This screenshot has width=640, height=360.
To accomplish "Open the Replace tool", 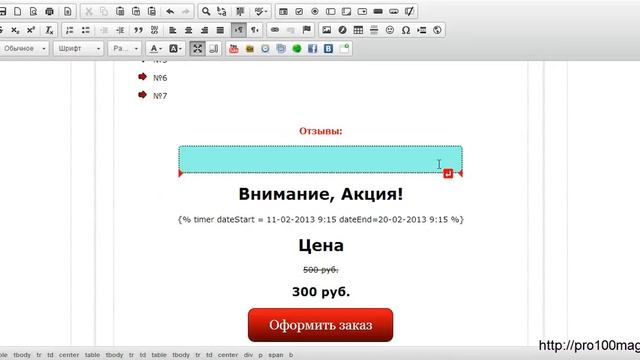I will [x=222, y=11].
